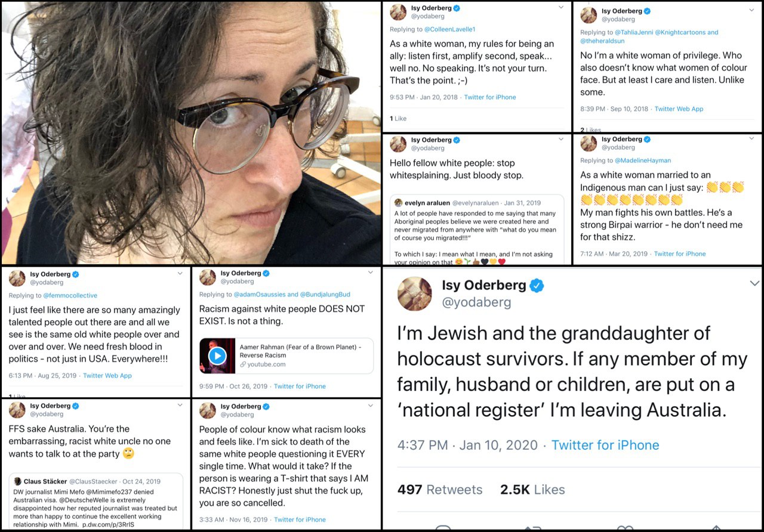
Task: Click 'Twitter Web App' on the Sep 10, 2018 tweet
Action: pos(679,109)
